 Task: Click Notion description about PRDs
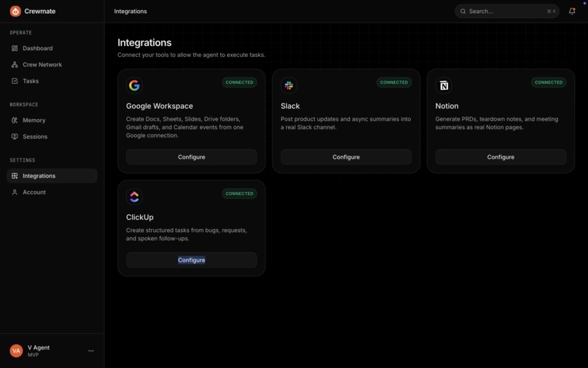pos(497,123)
